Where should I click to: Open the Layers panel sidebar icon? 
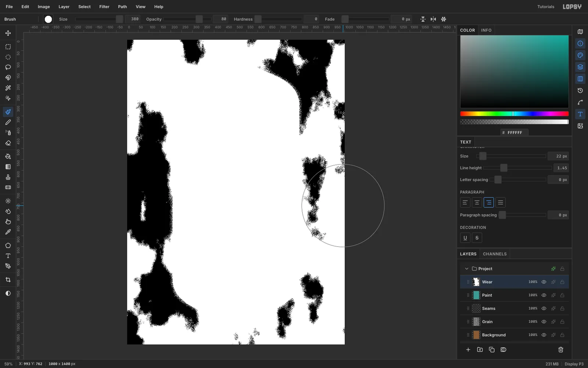coord(580,67)
